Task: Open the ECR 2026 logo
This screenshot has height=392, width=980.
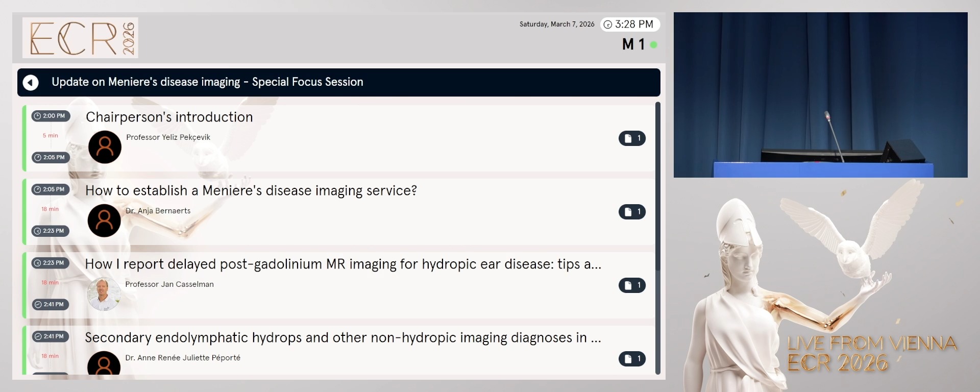Action: coord(80,38)
